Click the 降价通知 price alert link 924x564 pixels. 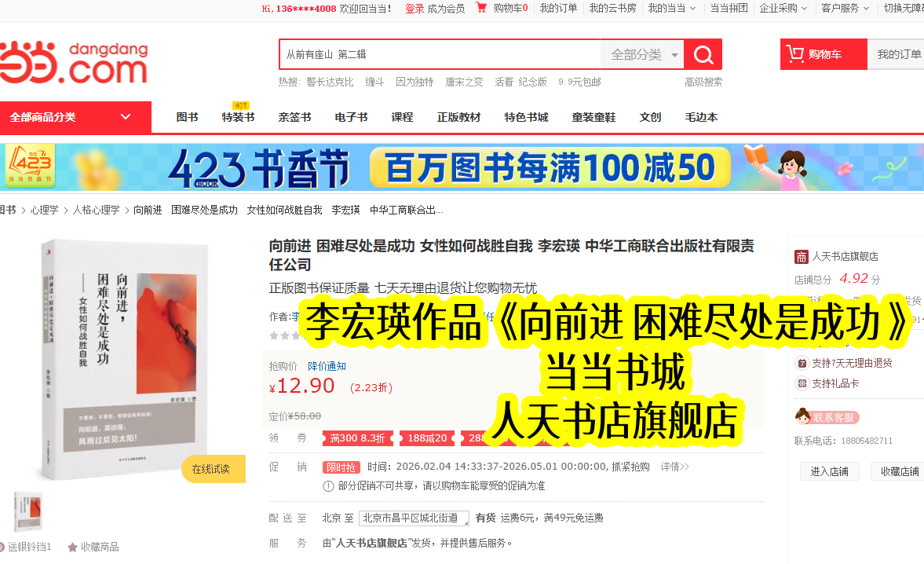(327, 366)
